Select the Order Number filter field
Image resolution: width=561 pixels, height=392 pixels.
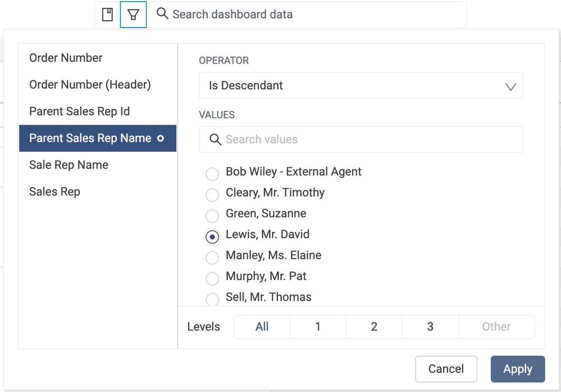(66, 58)
